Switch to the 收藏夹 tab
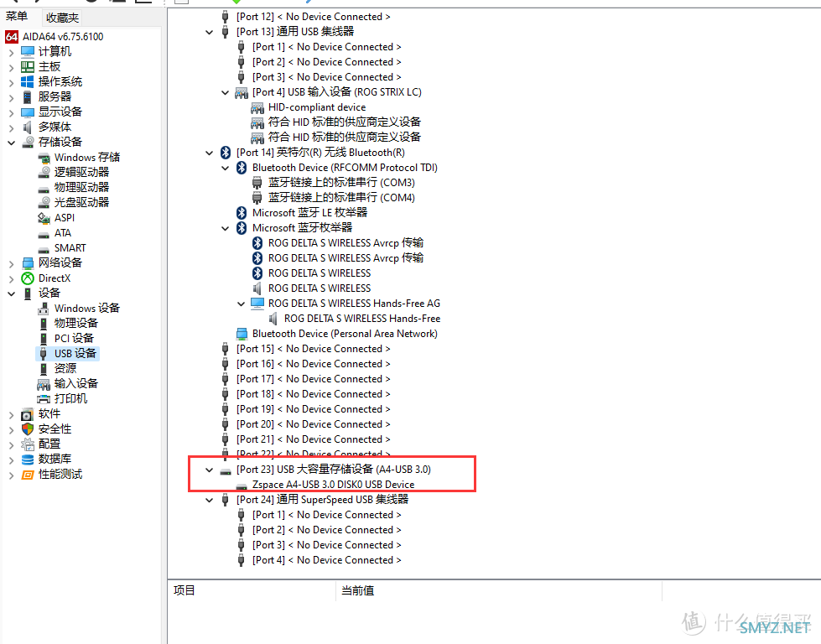This screenshot has height=644, width=821. (62, 18)
